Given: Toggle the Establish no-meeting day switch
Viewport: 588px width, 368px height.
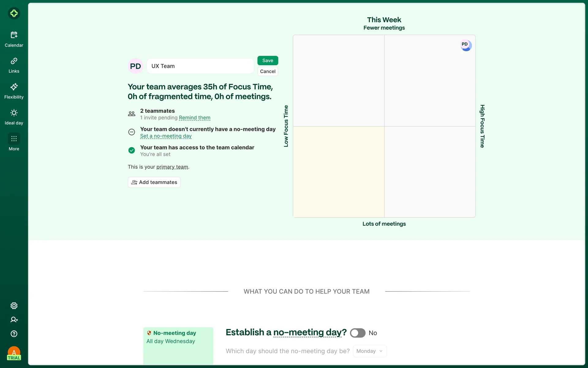Looking at the screenshot, I should [357, 333].
